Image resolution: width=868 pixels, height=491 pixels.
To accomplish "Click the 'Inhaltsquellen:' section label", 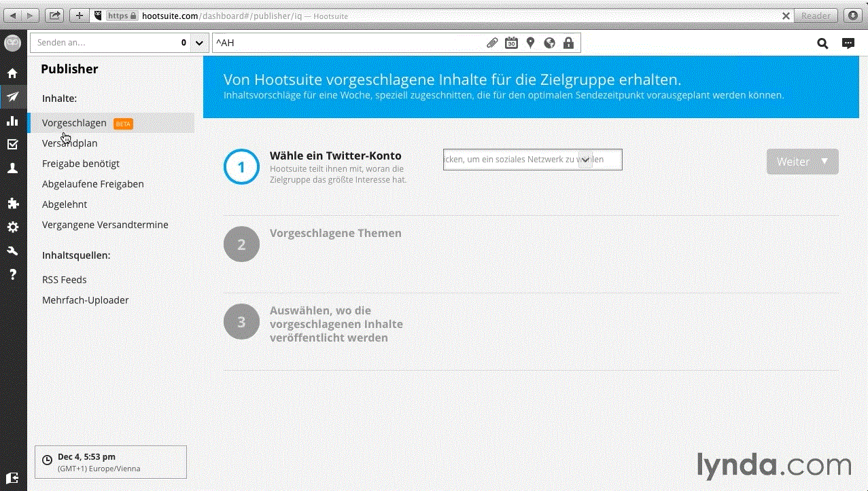I will click(x=76, y=255).
